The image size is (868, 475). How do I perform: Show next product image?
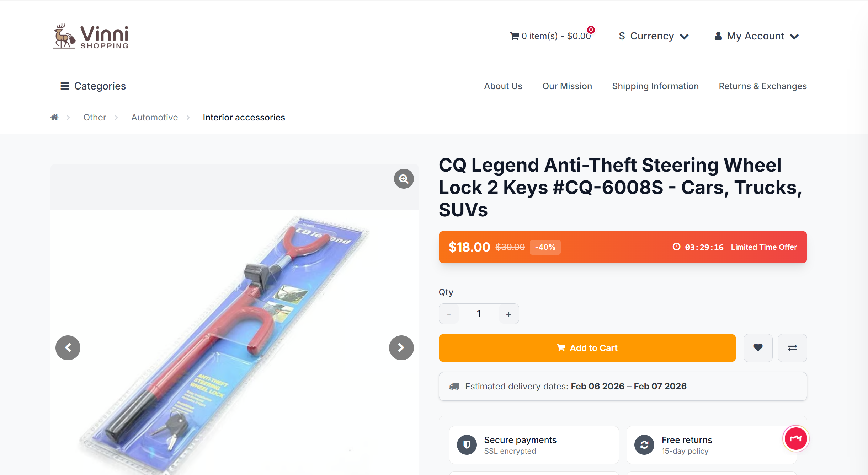[401, 348]
